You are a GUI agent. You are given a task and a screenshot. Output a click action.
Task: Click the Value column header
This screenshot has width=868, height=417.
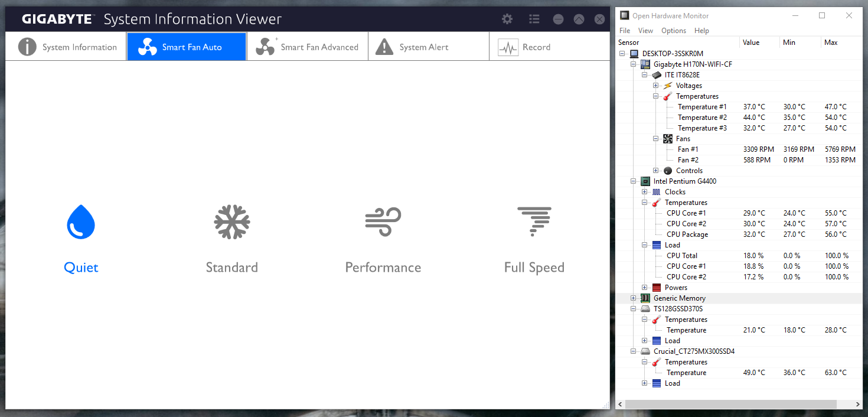coord(761,43)
